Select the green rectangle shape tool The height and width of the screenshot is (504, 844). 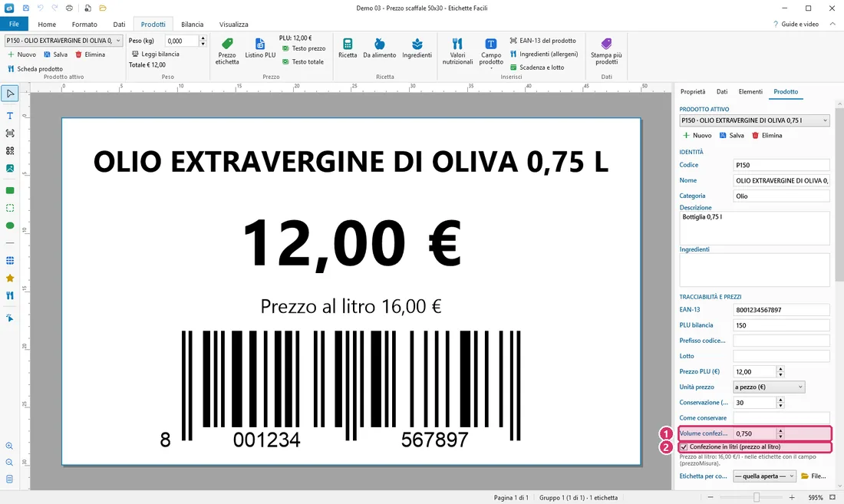pyautogui.click(x=10, y=190)
